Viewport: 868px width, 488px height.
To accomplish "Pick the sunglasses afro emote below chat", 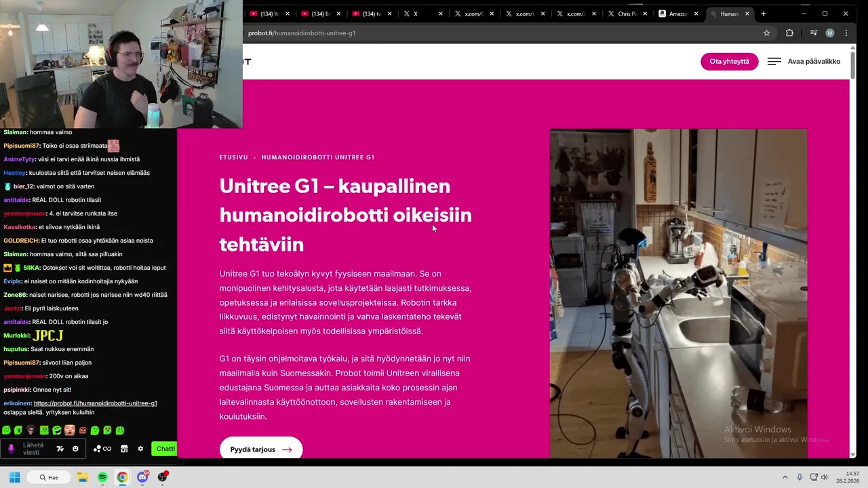I will pyautogui.click(x=31, y=430).
